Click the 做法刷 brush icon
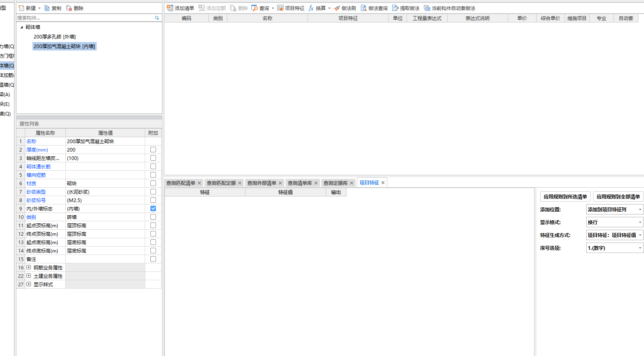The height and width of the screenshot is (356, 644). click(x=337, y=8)
